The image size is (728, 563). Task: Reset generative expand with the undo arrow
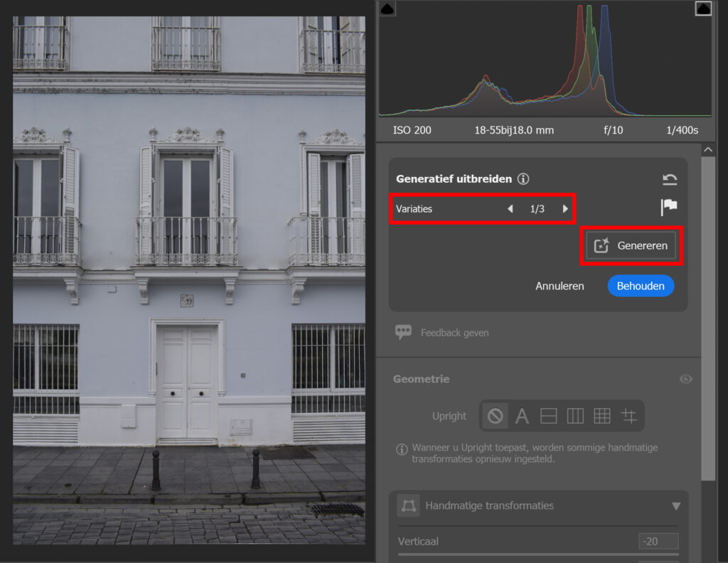669,180
